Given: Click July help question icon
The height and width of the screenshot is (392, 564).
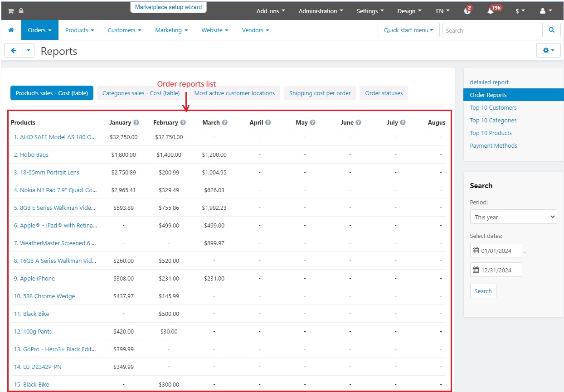Looking at the screenshot, I should [403, 122].
